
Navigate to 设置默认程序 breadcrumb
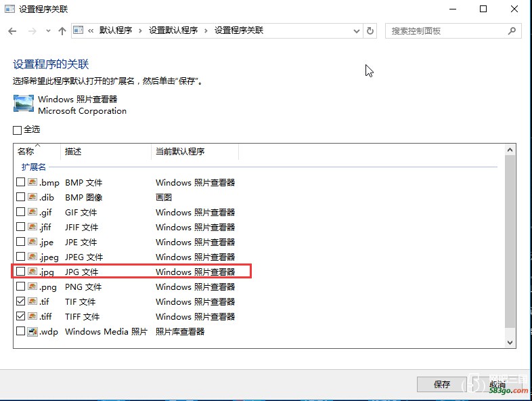tap(173, 30)
